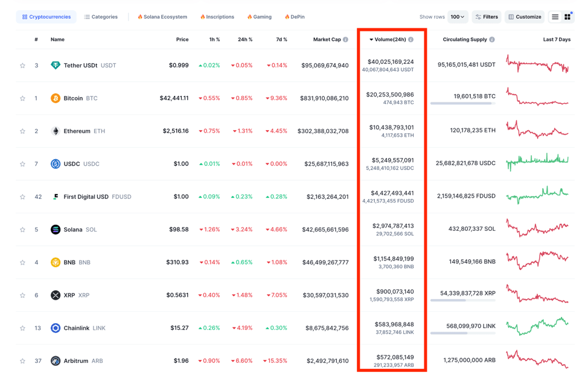Select the Categories tab

coord(101,17)
